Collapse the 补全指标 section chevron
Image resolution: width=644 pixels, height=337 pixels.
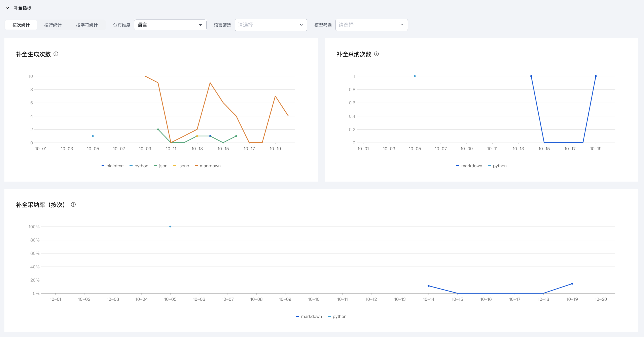click(7, 8)
